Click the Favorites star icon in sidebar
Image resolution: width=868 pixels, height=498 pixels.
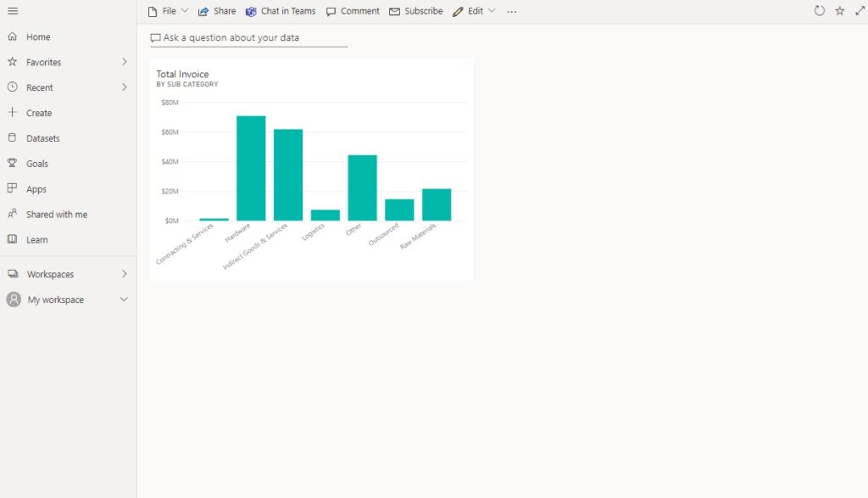point(12,61)
